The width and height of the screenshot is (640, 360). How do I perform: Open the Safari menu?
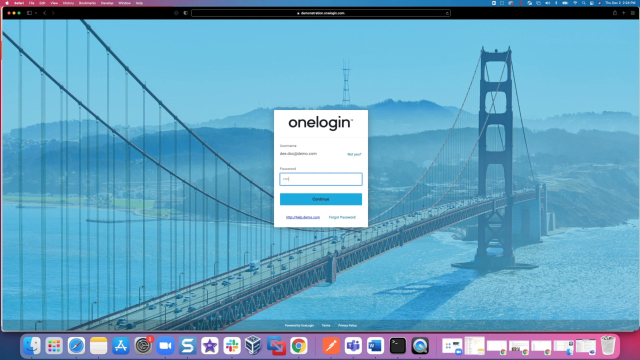(x=19, y=3)
